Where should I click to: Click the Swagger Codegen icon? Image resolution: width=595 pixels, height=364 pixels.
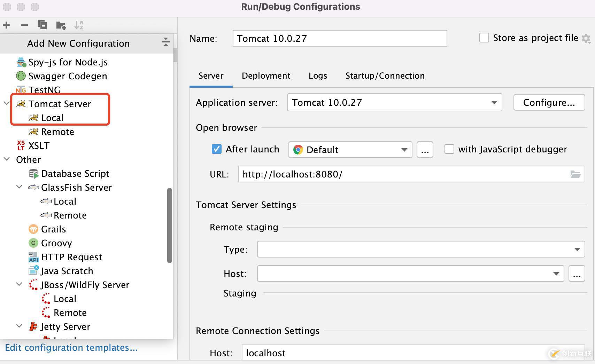click(21, 76)
